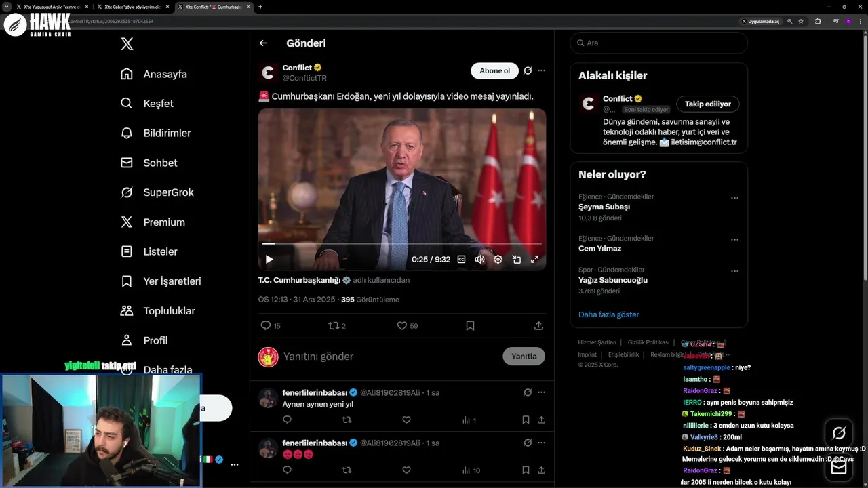868x488 pixels.
Task: Click the Takip ediliyor button for Conflict
Action: [708, 104]
